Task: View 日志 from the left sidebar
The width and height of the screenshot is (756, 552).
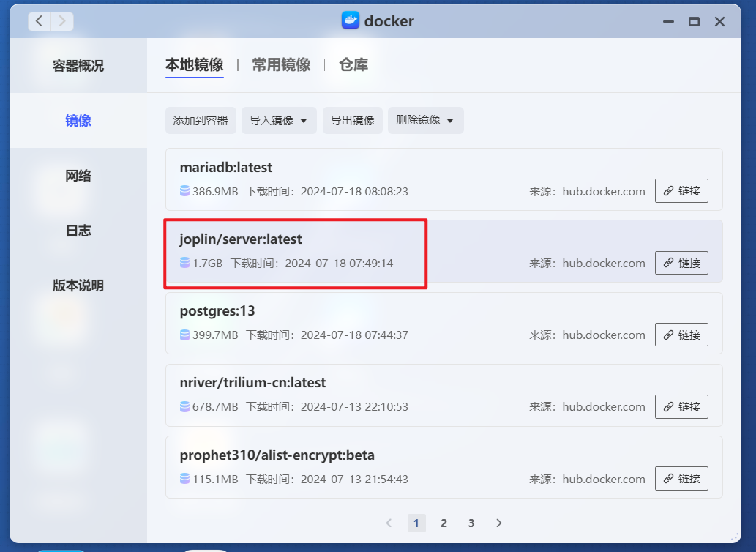Action: tap(78, 230)
